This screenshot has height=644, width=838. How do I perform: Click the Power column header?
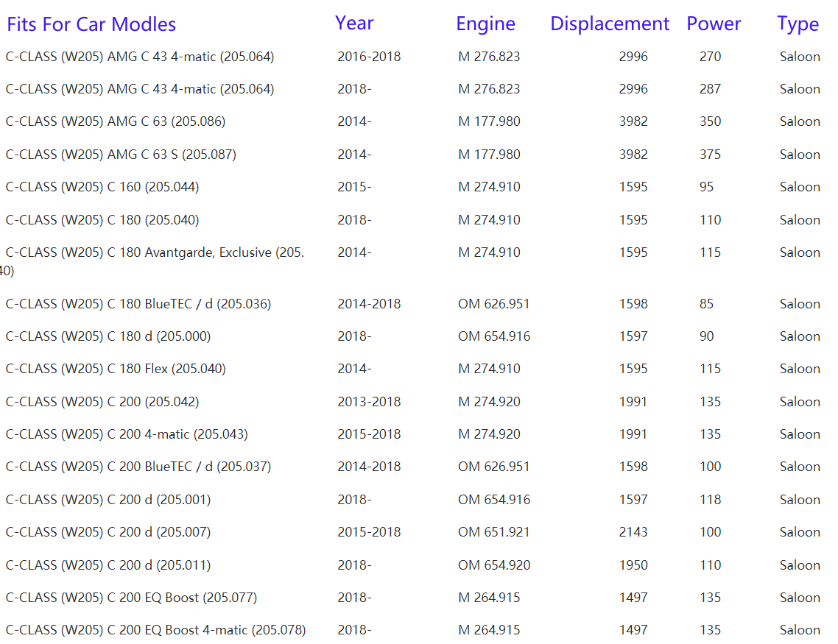(713, 24)
